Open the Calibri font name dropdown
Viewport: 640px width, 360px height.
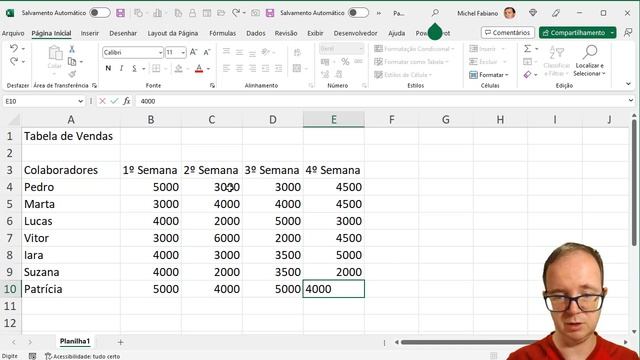pyautogui.click(x=160, y=53)
